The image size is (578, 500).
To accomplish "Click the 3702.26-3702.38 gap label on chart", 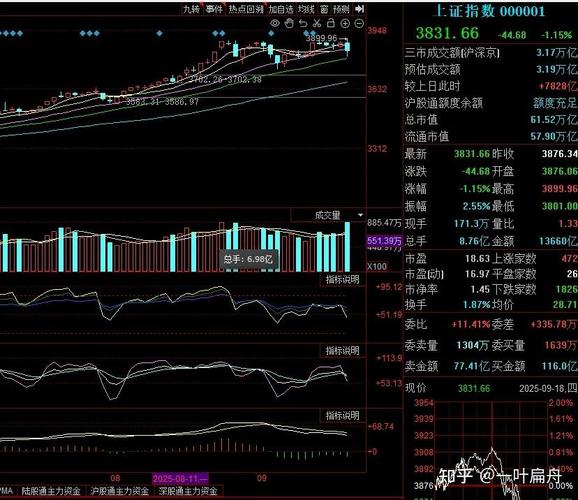I will (x=225, y=79).
